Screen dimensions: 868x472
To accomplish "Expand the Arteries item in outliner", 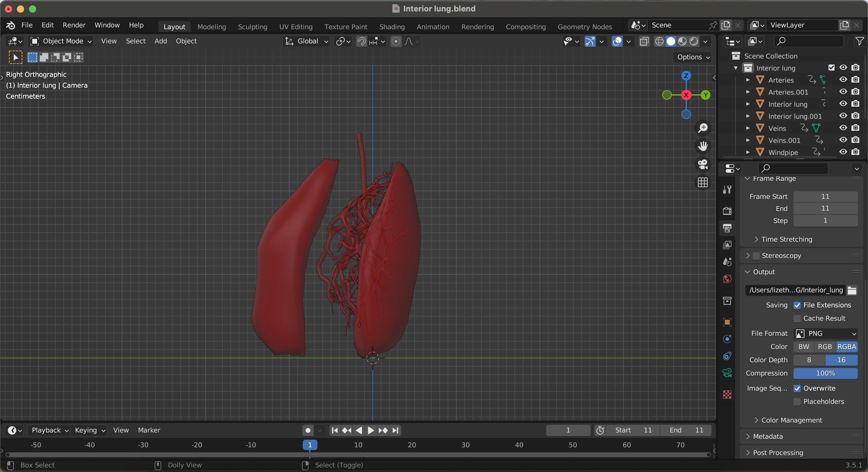I will point(748,80).
